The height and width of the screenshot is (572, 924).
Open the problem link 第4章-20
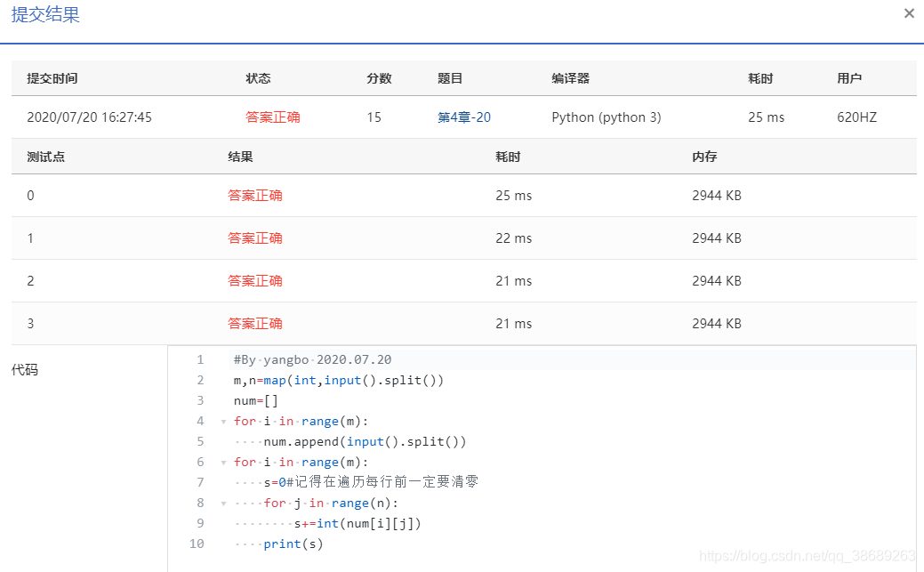coord(462,117)
